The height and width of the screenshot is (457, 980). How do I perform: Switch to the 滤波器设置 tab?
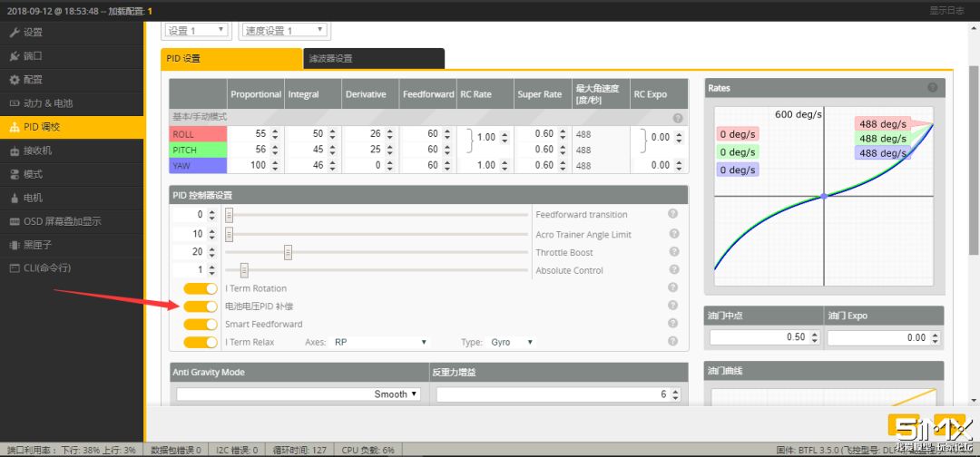373,59
